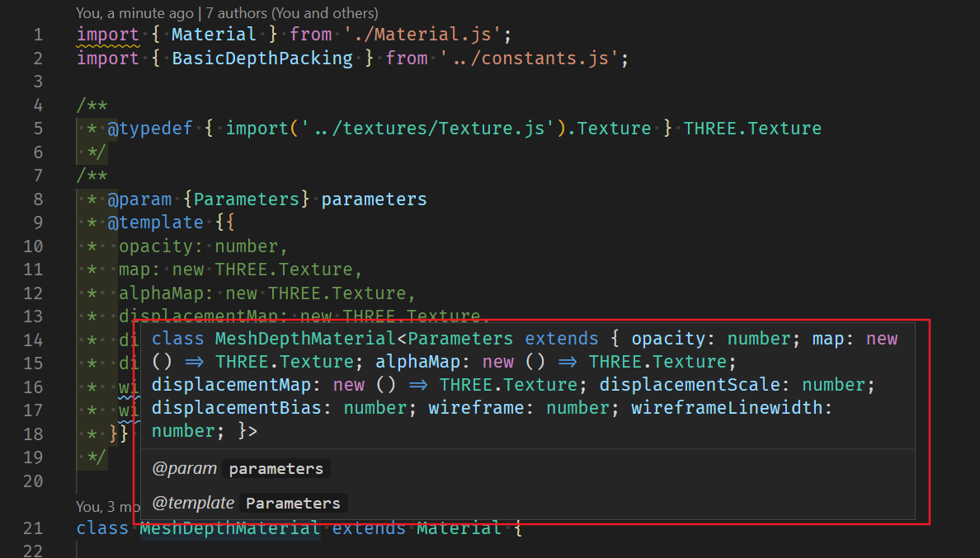Click the @typedef tag on line 5

click(x=150, y=129)
